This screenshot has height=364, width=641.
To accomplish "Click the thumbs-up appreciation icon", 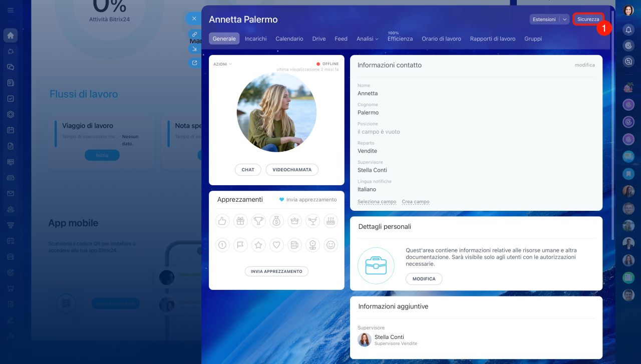I will point(222,221).
